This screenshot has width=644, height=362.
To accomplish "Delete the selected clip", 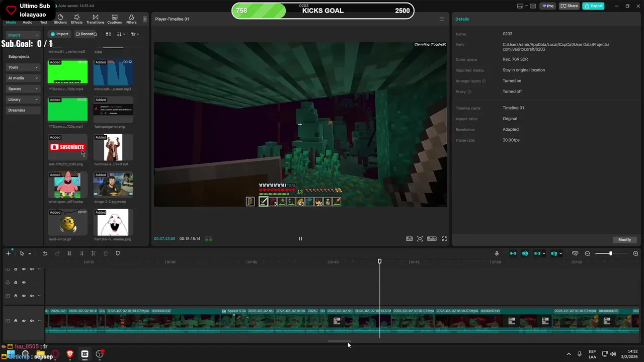I will [106, 253].
